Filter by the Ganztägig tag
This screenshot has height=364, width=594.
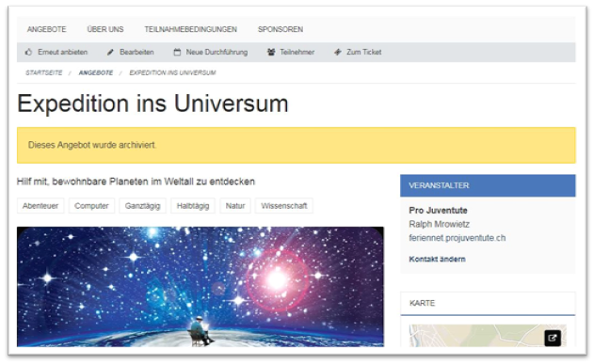[x=142, y=206]
